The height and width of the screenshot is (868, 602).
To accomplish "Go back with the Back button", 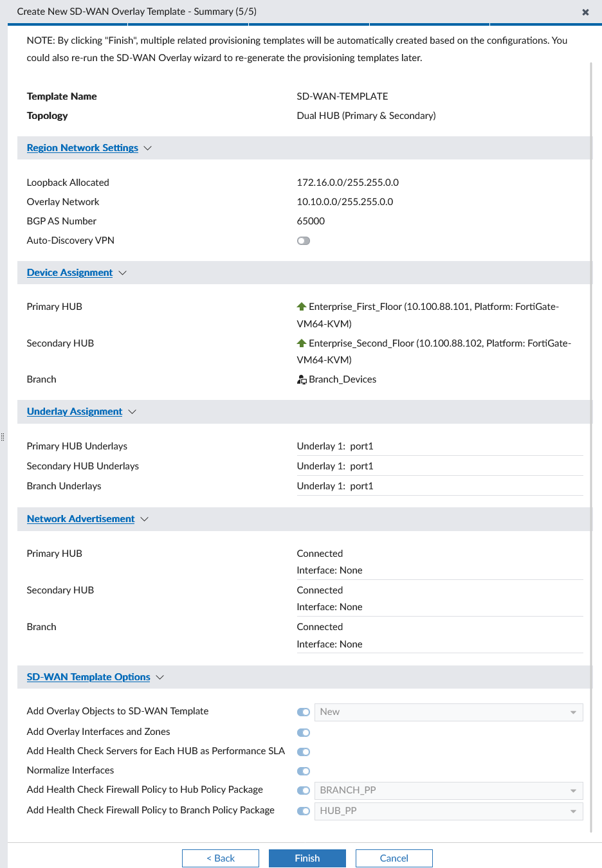I will coord(221,858).
